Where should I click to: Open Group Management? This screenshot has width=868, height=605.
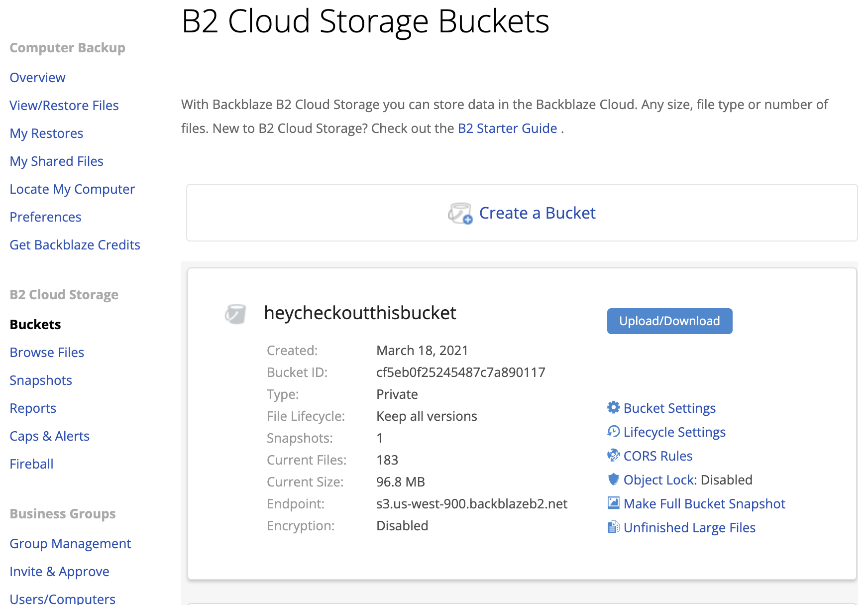(70, 544)
